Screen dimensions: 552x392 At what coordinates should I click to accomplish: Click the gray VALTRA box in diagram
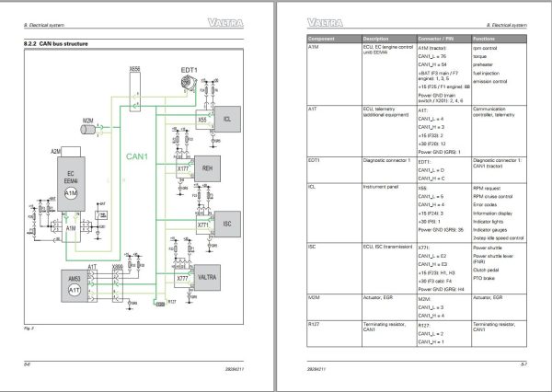pos(207,277)
